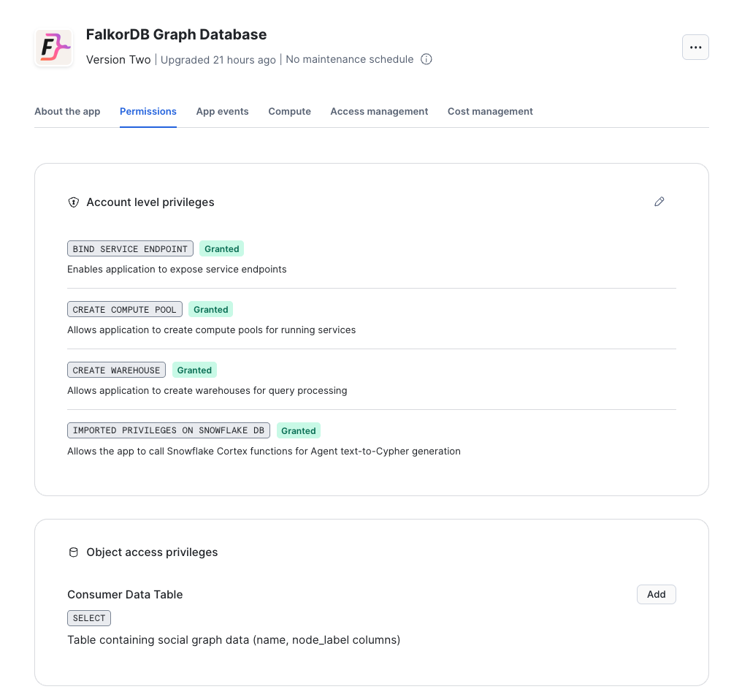Image resolution: width=742 pixels, height=700 pixels.
Task: Click Granted badge next to CREATE WAREHOUSE
Action: (194, 370)
